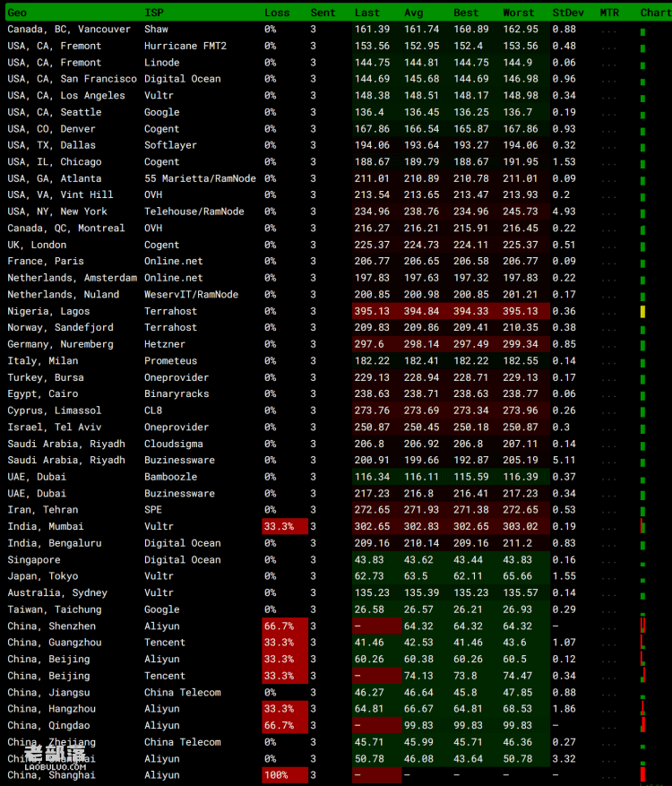Click the MTR column header
The image size is (672, 786).
click(x=609, y=13)
